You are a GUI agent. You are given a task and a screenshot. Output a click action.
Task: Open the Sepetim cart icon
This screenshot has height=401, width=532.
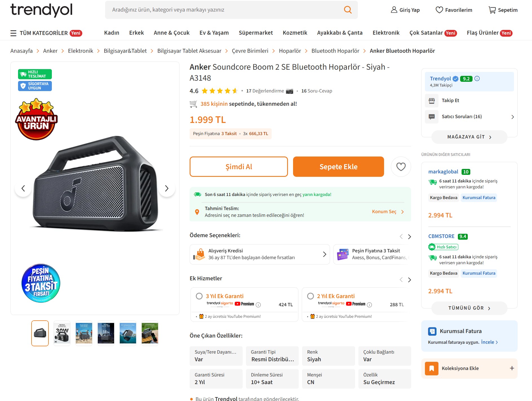492,10
